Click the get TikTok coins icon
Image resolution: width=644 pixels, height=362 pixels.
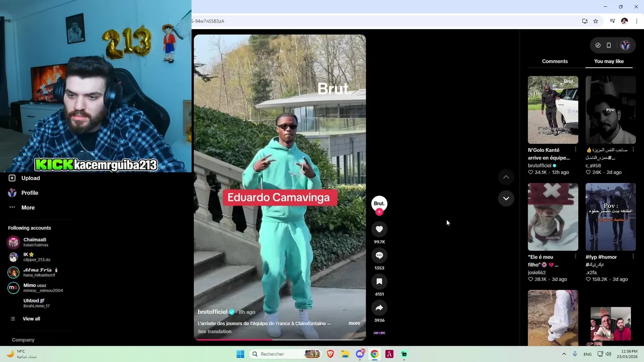(598, 45)
